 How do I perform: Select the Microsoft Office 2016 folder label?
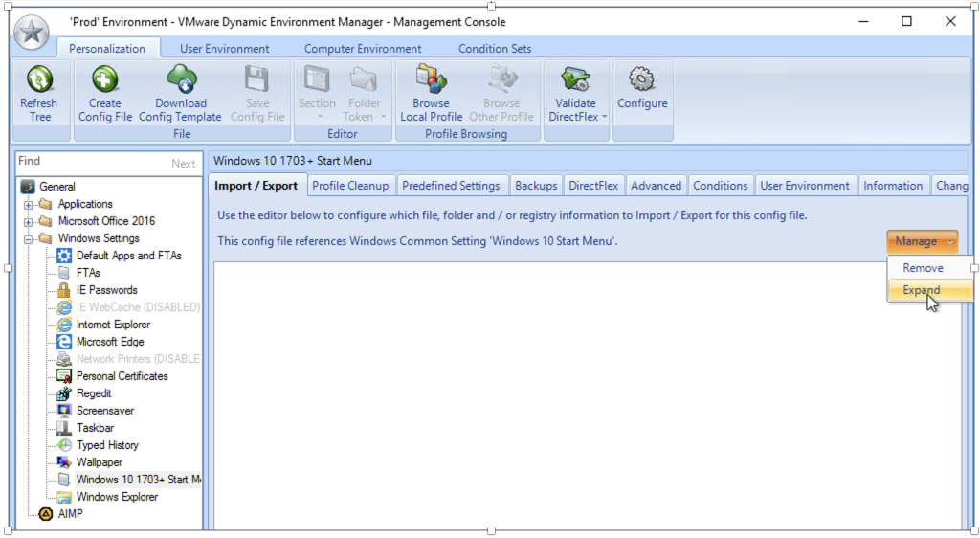pos(106,221)
